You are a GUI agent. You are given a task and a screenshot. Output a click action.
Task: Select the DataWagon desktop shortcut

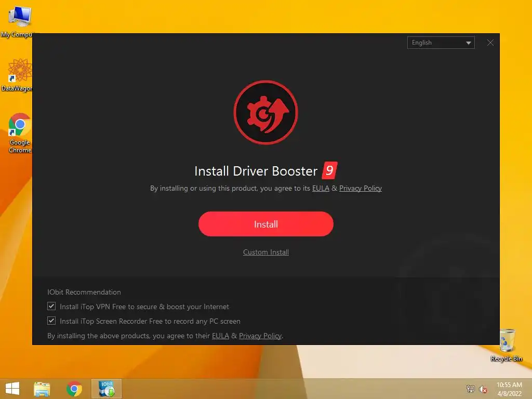click(x=17, y=75)
